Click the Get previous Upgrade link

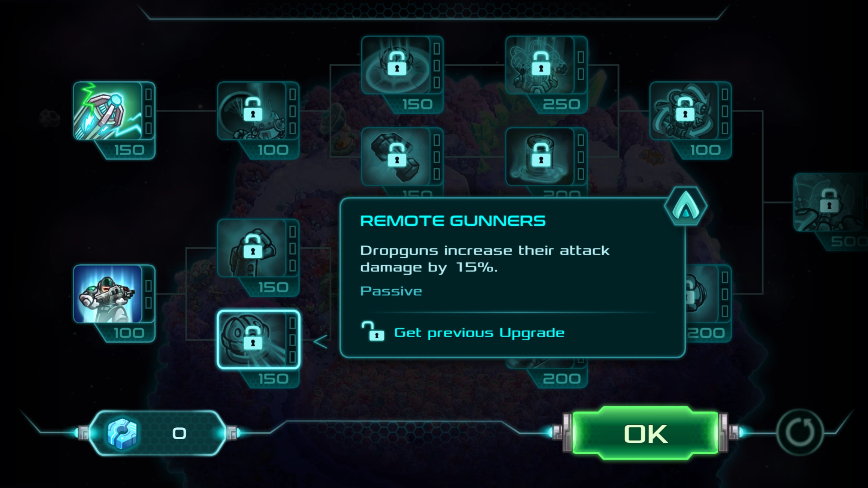point(479,333)
